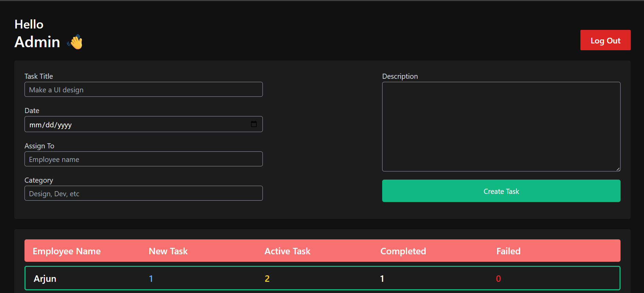644x293 pixels.
Task: Click Arjun's completed task count
Action: [382, 279]
